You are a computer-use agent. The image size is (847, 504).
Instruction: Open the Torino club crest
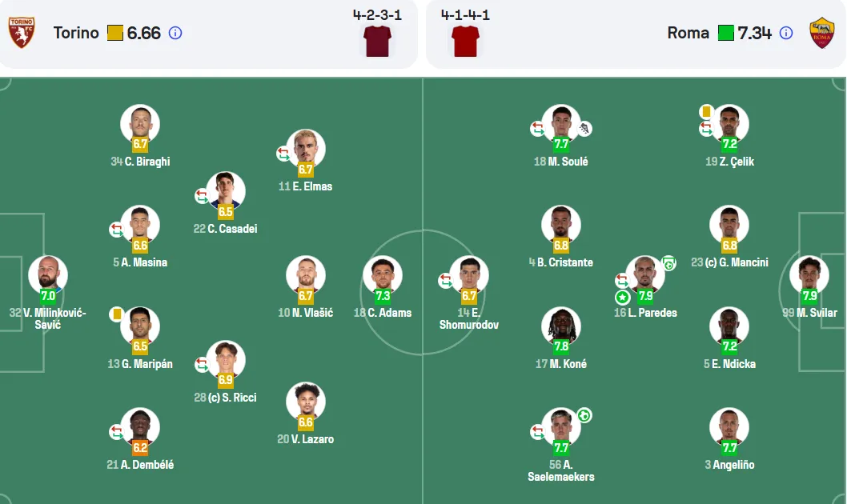[x=22, y=32]
